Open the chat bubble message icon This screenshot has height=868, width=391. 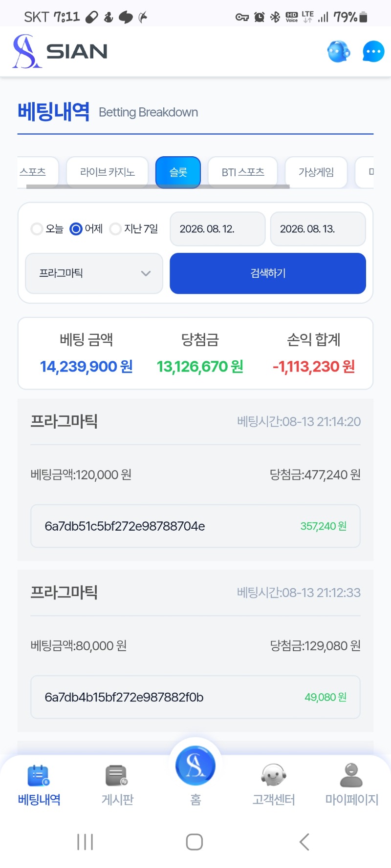click(373, 52)
